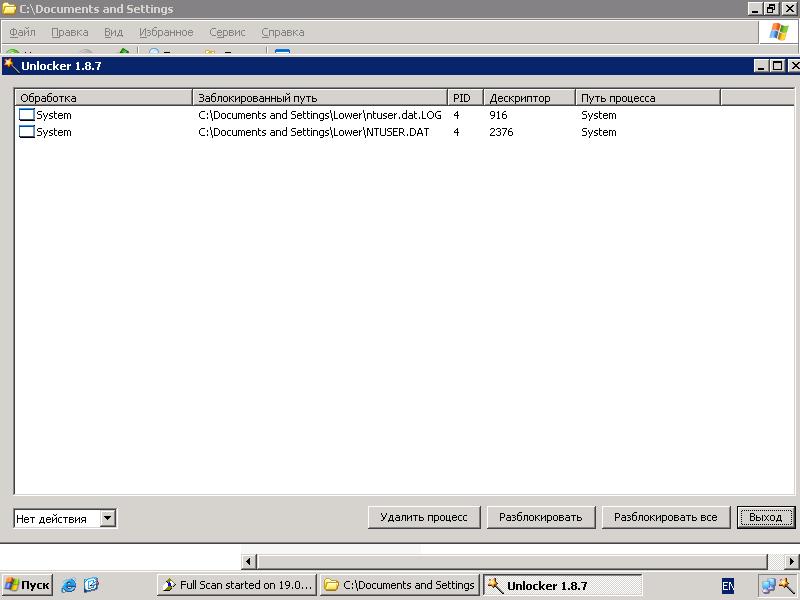Open the Вид menu in Explorer
Screen dimensions: 800x600
click(x=113, y=32)
